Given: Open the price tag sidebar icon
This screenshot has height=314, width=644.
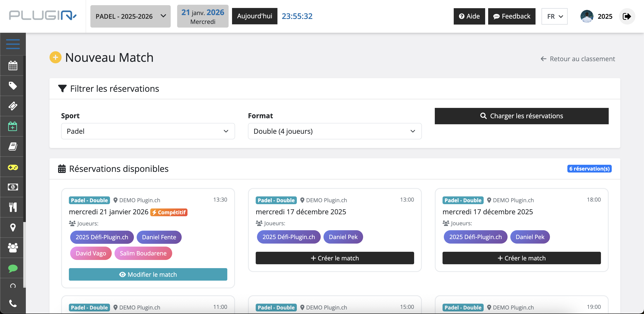Looking at the screenshot, I should pyautogui.click(x=13, y=85).
